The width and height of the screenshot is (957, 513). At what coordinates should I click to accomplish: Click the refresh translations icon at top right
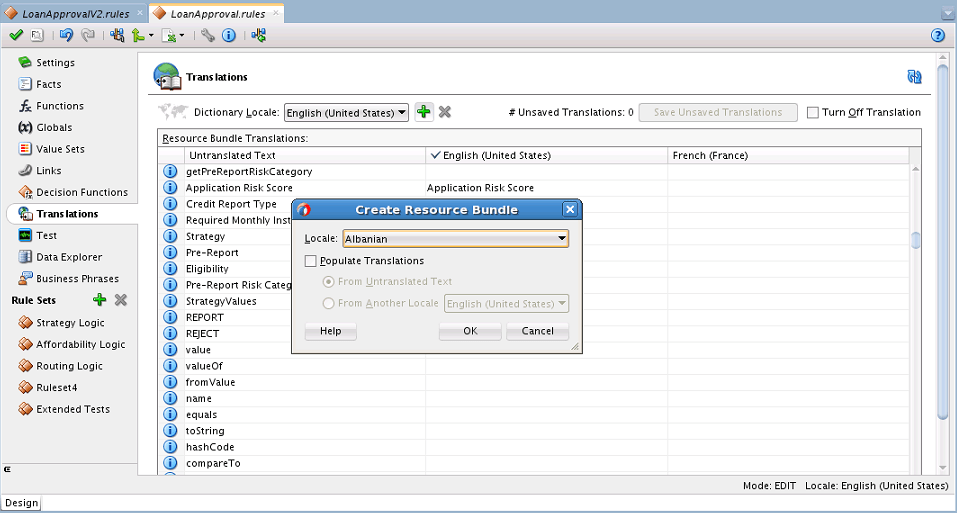point(914,76)
